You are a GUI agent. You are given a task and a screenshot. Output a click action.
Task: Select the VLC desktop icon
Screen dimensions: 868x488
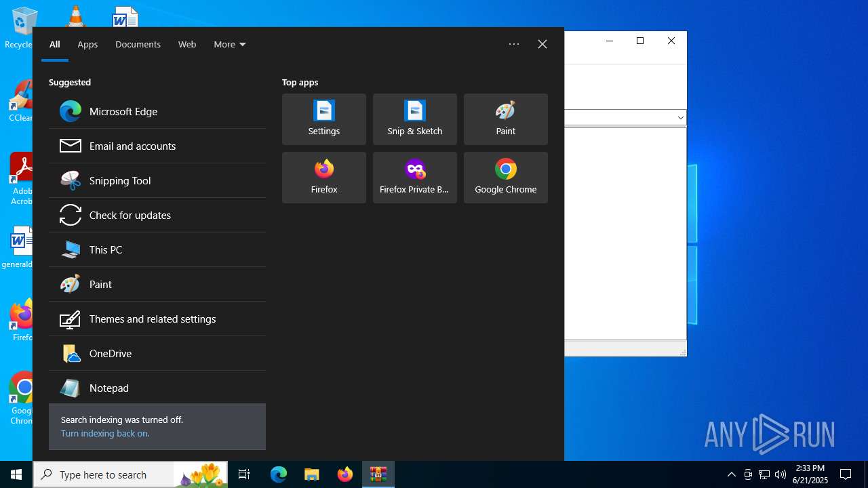(x=75, y=16)
